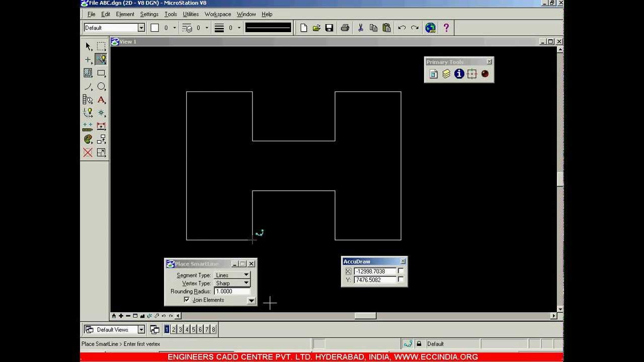Open the line style dropdown arrow
Image resolution: width=644 pixels, height=362 pixels.
(x=207, y=28)
